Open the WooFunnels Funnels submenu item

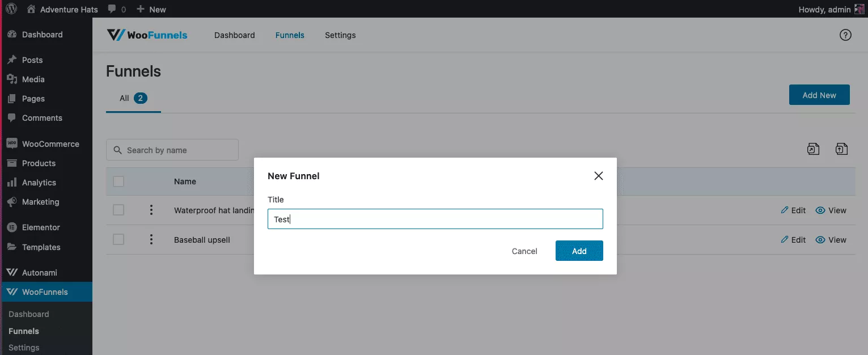24,331
